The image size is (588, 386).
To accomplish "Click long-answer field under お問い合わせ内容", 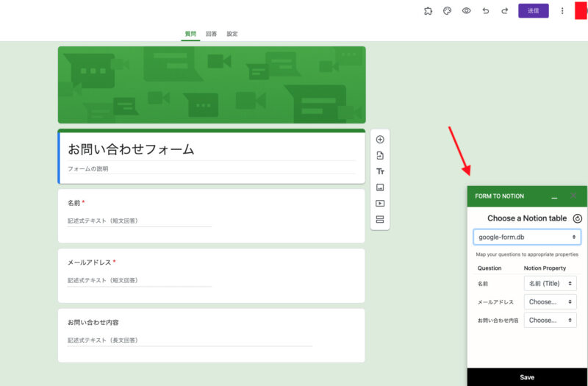I will click(190, 340).
